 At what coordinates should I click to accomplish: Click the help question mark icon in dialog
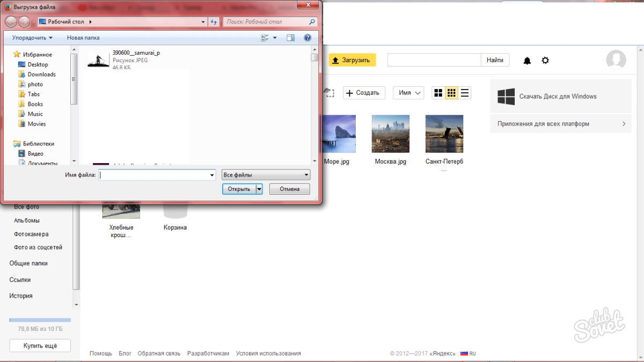[308, 38]
